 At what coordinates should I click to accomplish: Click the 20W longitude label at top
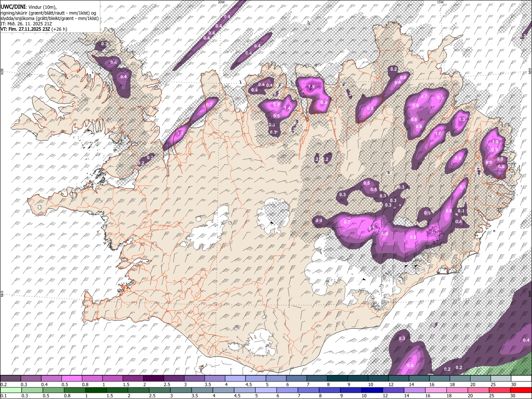[x=221, y=2]
